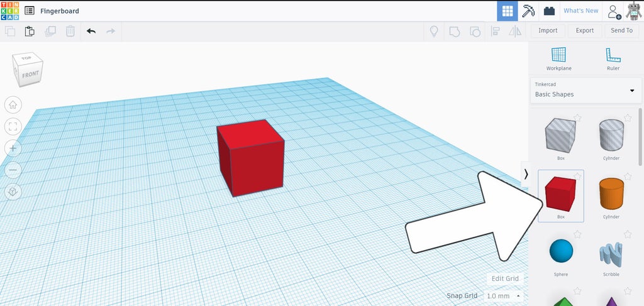Click the Copy toolbar icon

click(x=10, y=31)
